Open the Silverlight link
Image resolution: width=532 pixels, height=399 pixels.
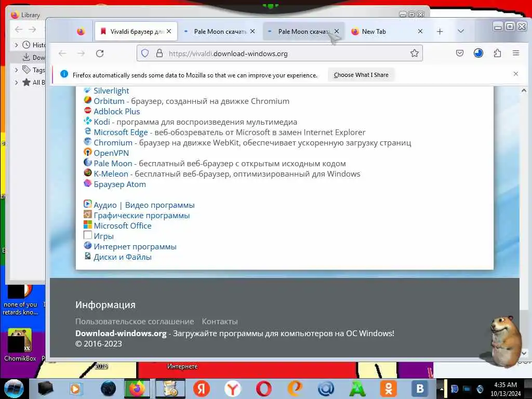[x=111, y=90]
